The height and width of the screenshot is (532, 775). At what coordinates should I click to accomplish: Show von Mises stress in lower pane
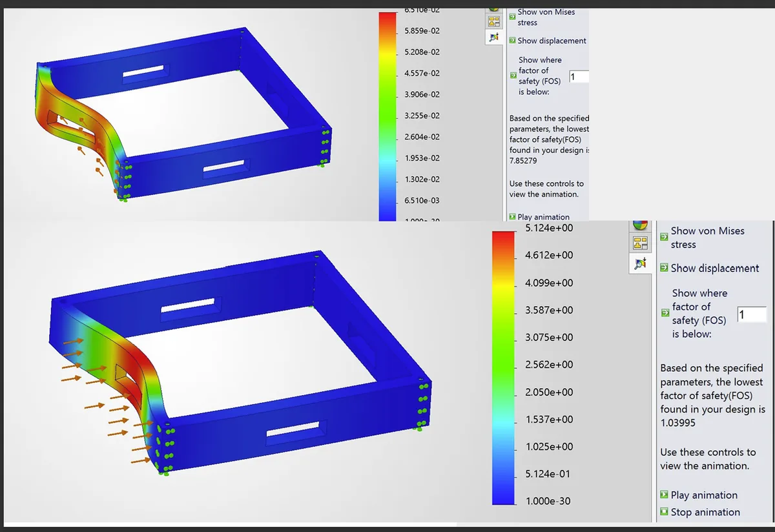point(707,238)
